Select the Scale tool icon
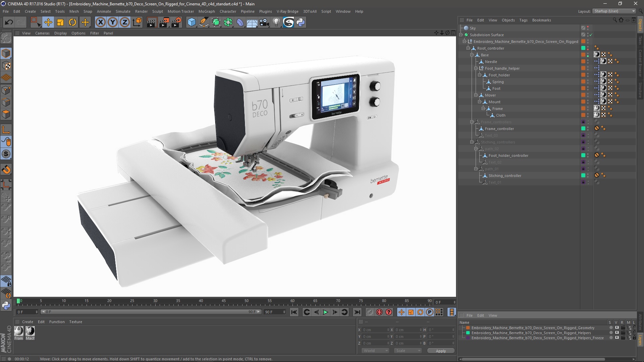644x362 pixels. 60,22
